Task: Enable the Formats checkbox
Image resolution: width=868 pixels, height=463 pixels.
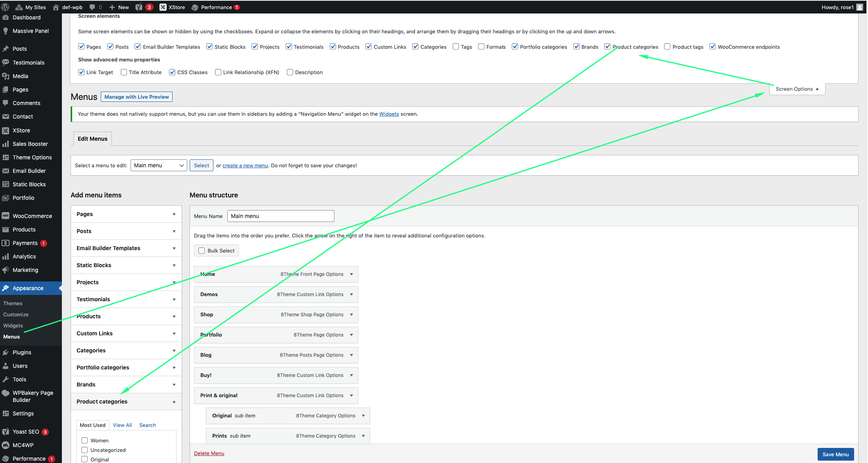Action: [481, 47]
